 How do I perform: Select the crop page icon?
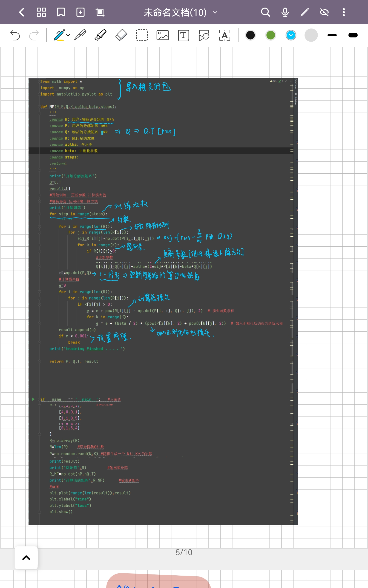click(100, 12)
